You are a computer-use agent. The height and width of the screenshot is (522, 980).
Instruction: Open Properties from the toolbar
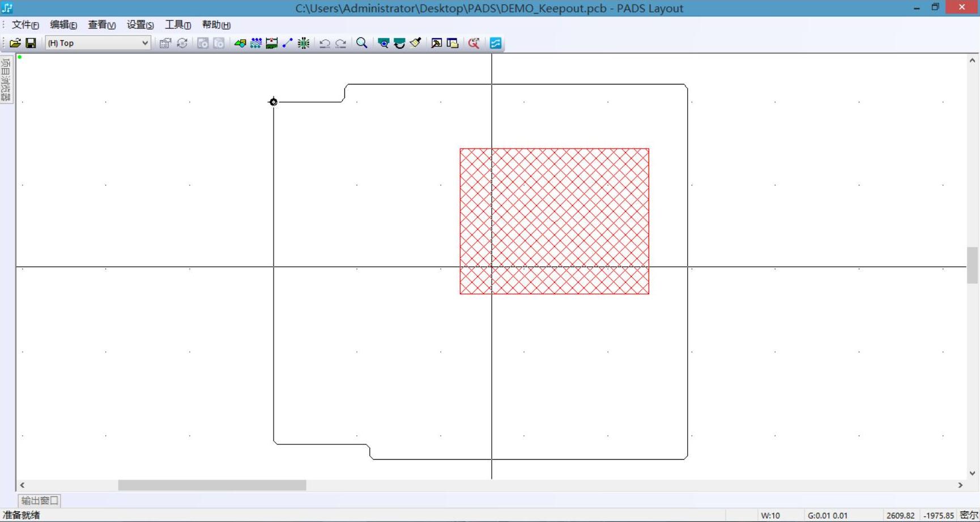pyautogui.click(x=165, y=43)
